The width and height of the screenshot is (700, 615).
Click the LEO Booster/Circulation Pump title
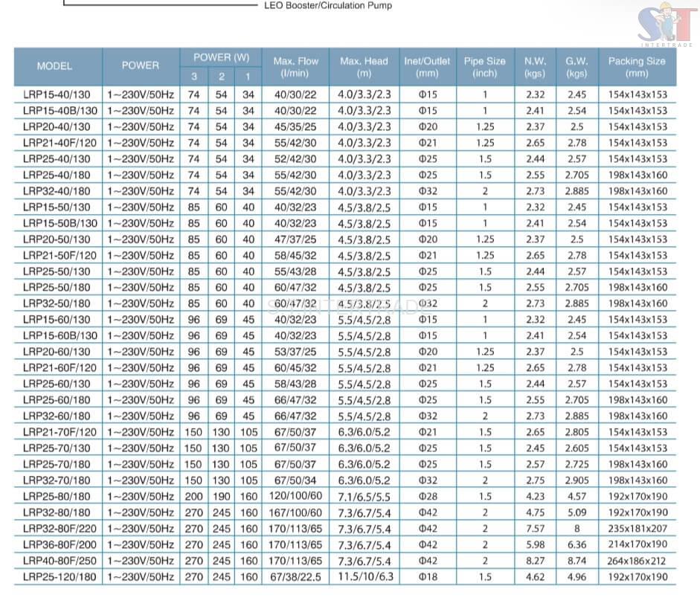(x=327, y=6)
